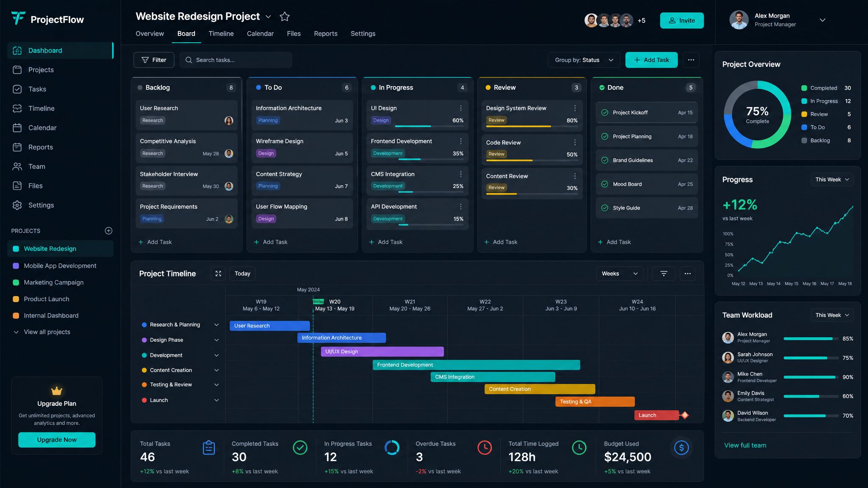The height and width of the screenshot is (488, 868).
Task: Open Frontend Development card options menu
Action: [x=461, y=141]
